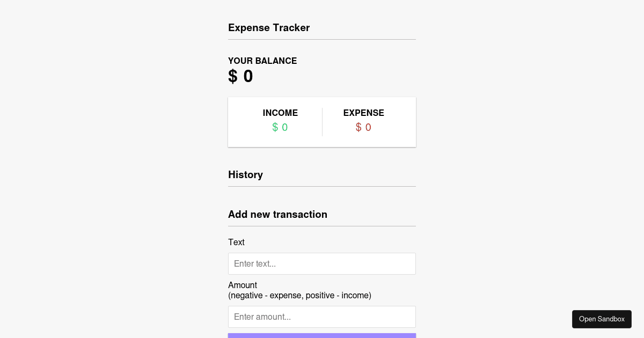Screen dimensions: 644x338
Task: Click the divider between Income and Expense
Action: point(322,122)
